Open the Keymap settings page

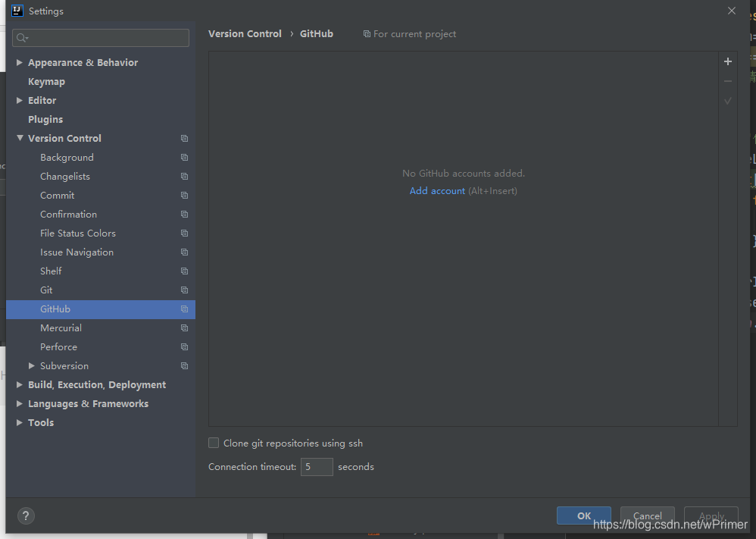coord(46,82)
